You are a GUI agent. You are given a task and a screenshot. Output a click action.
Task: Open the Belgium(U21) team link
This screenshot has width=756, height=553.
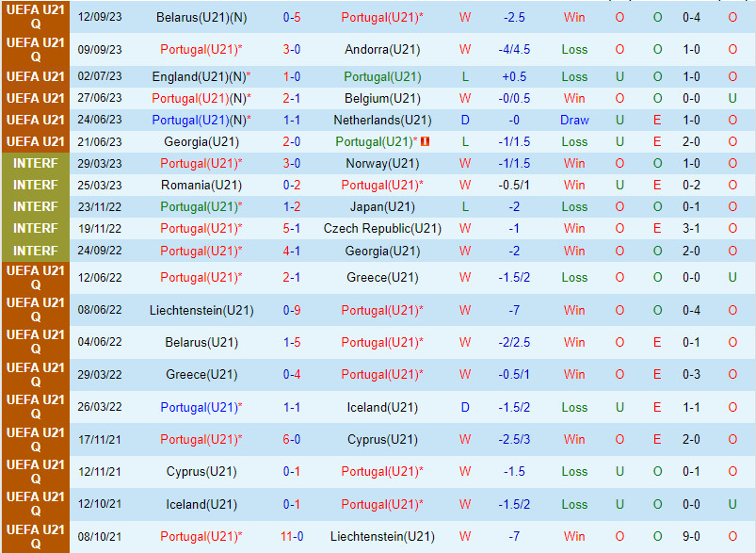point(382,98)
